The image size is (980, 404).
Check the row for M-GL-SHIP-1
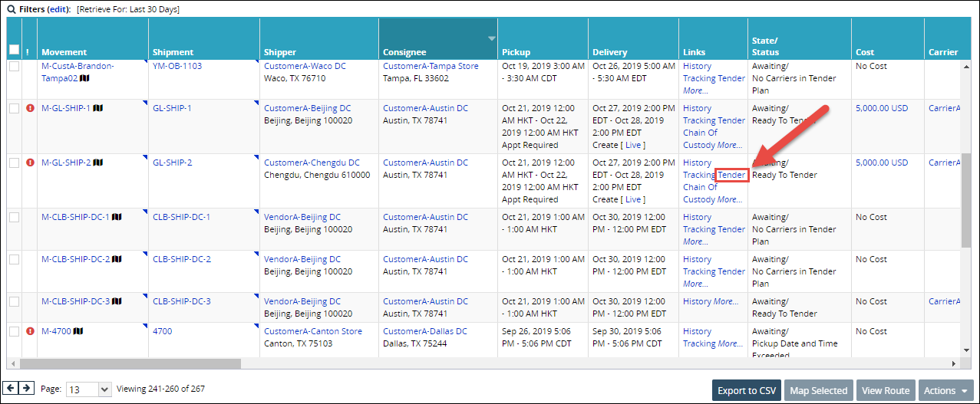14,108
